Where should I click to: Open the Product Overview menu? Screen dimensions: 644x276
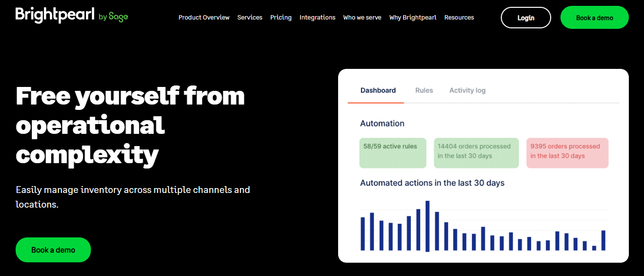tap(204, 18)
